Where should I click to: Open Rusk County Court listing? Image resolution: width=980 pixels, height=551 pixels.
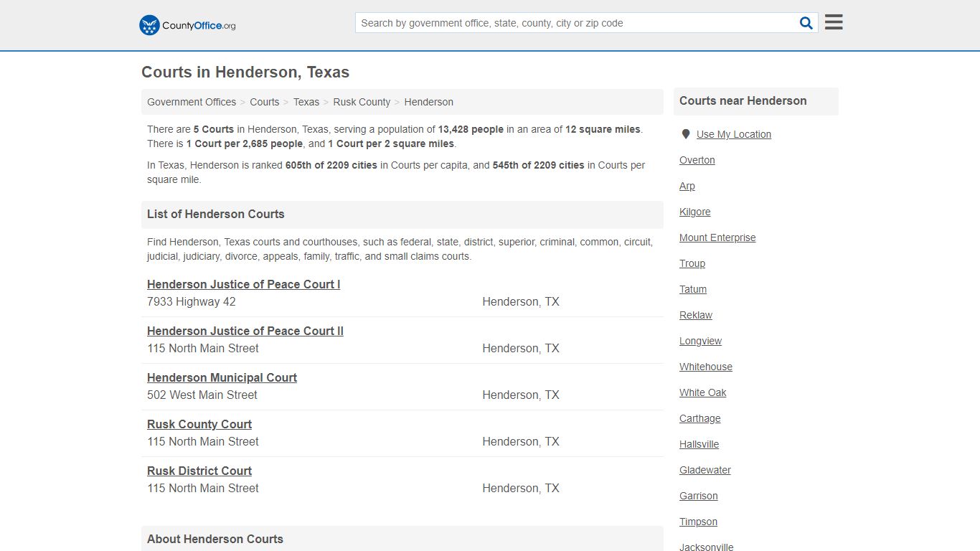tap(199, 424)
